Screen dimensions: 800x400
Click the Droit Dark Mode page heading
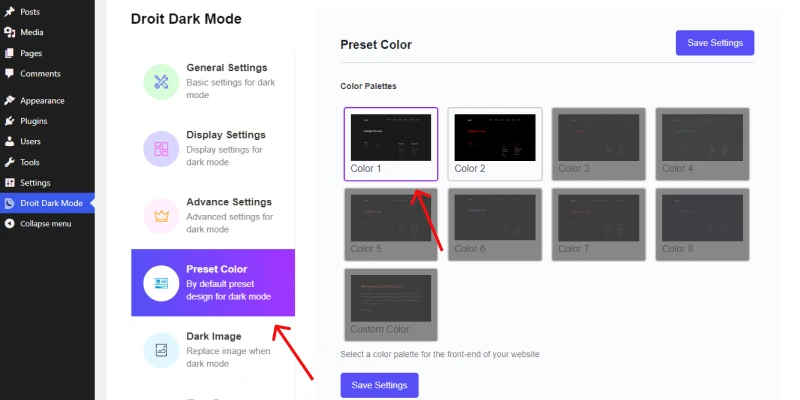pyautogui.click(x=186, y=19)
